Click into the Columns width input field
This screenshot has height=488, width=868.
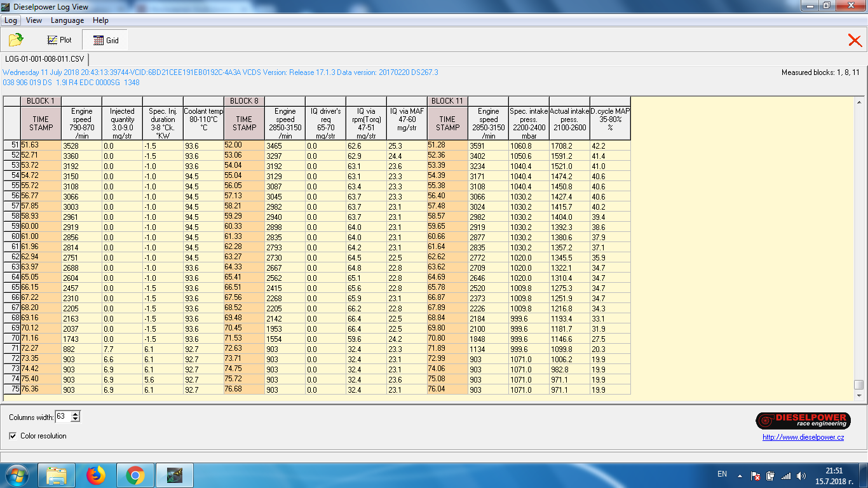pos(62,417)
